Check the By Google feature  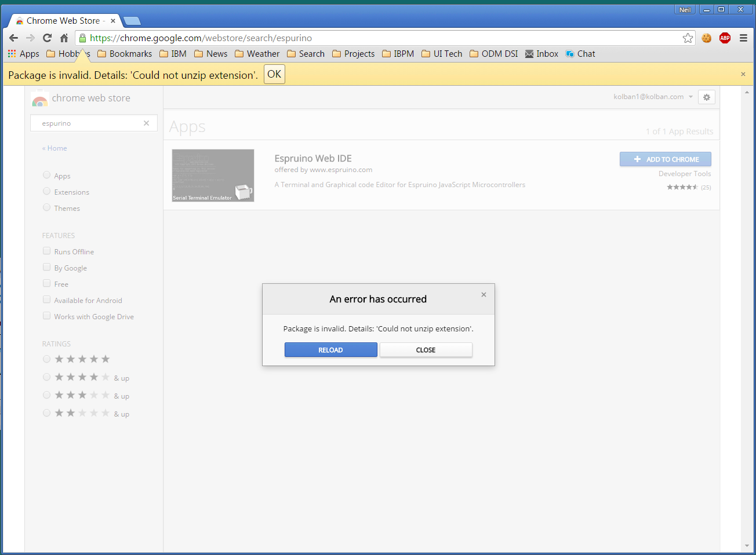click(47, 267)
